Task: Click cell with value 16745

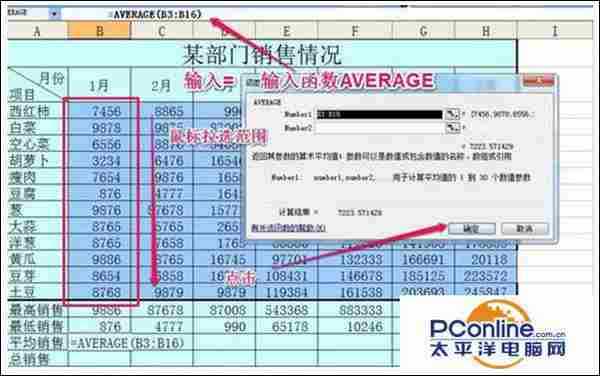Action: coord(224,260)
